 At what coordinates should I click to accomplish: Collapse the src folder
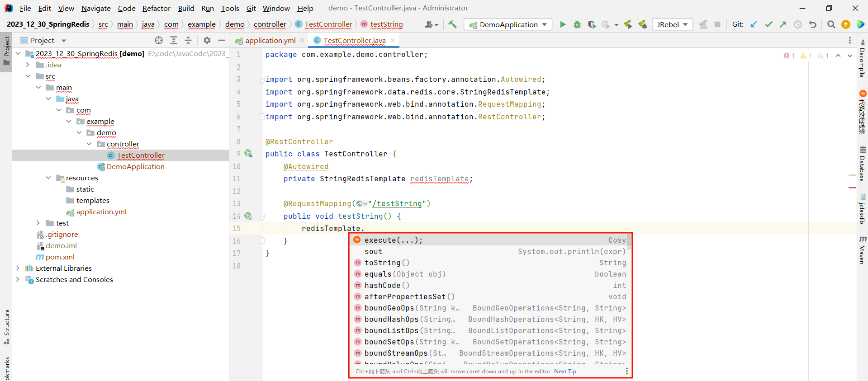[x=28, y=76]
